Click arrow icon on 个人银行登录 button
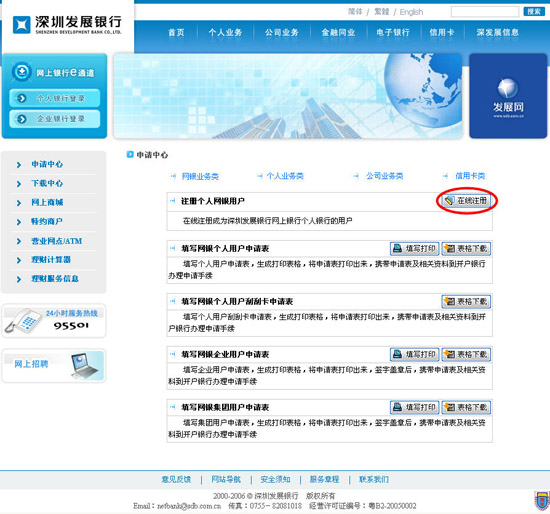 [21, 98]
